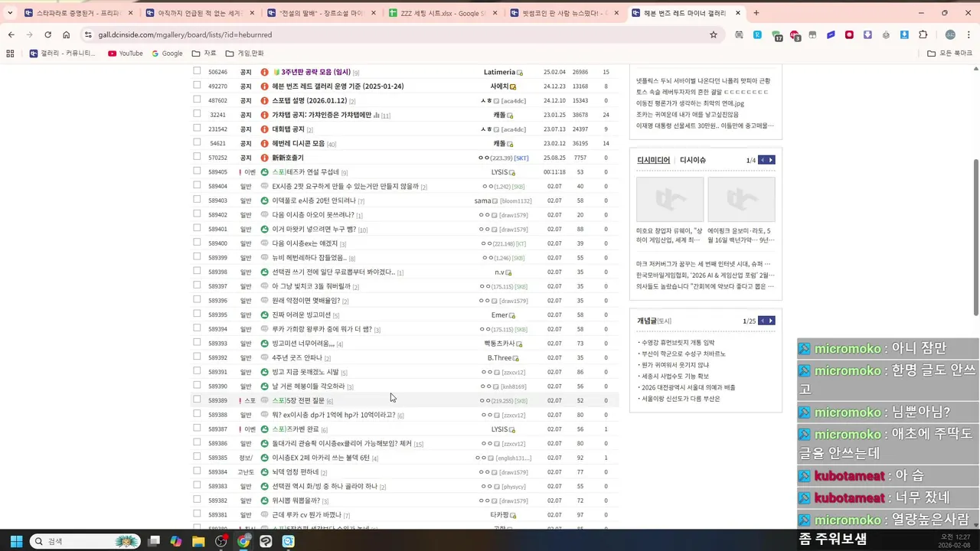Open the Chrome extensions puzzle icon
This screenshot has height=551, width=980.
pos(923,34)
